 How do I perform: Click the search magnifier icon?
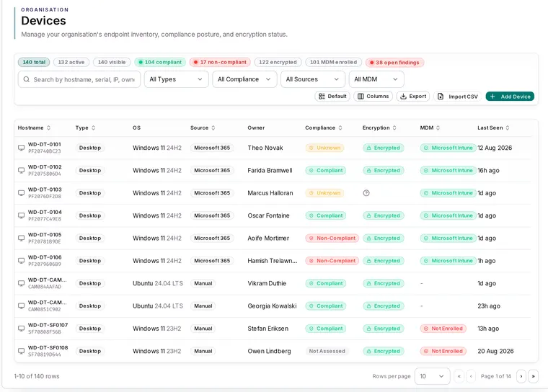click(x=26, y=80)
